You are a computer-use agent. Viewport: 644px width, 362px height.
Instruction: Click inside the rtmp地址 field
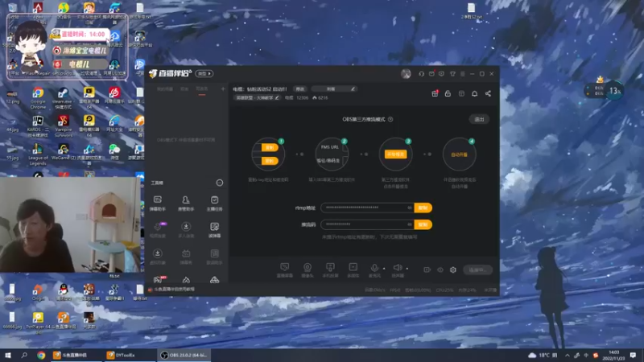pyautogui.click(x=367, y=208)
